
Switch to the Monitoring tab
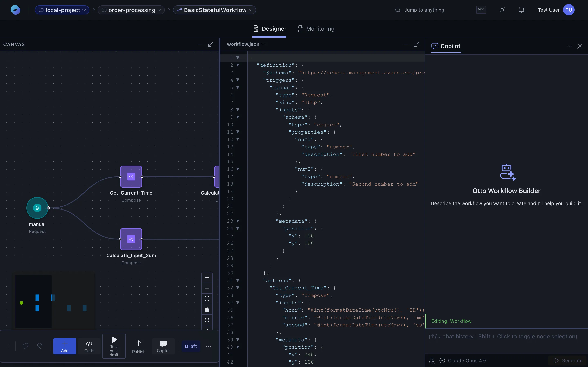tap(316, 29)
